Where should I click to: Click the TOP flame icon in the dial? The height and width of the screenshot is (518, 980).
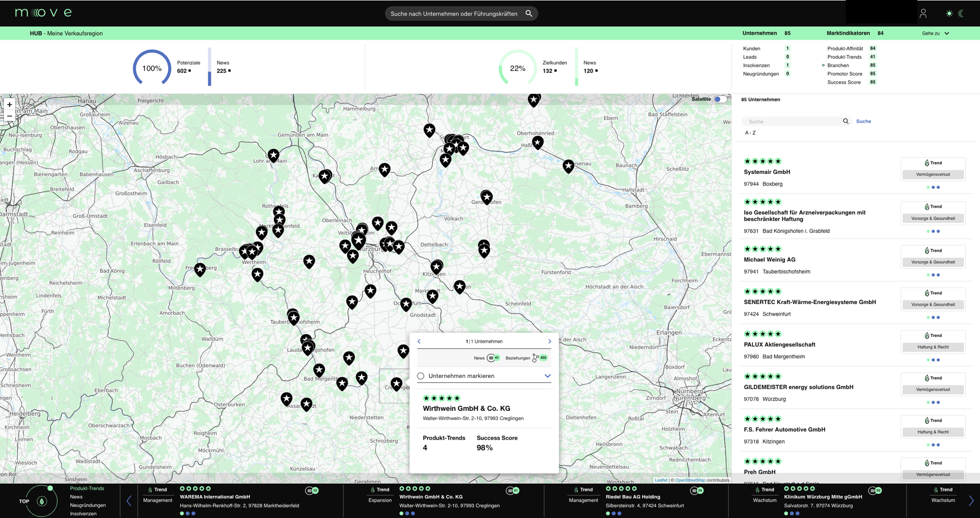click(x=42, y=501)
